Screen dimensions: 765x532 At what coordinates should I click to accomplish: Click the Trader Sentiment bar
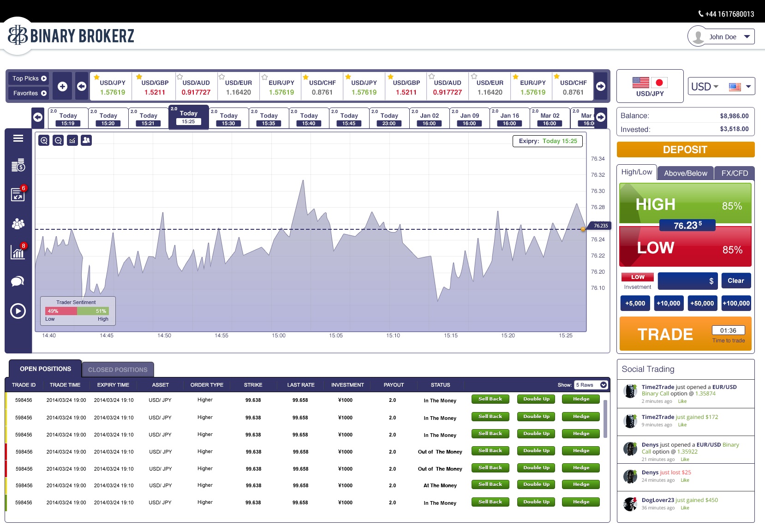click(x=77, y=311)
